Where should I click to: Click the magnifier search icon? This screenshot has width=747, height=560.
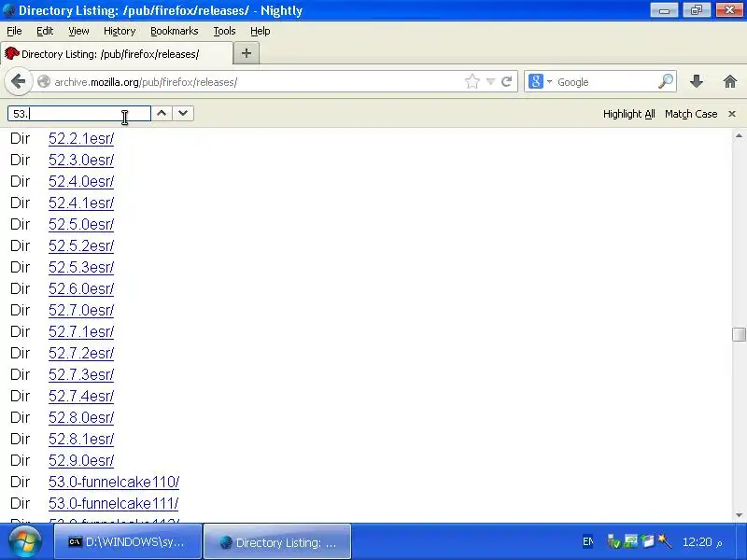click(666, 82)
